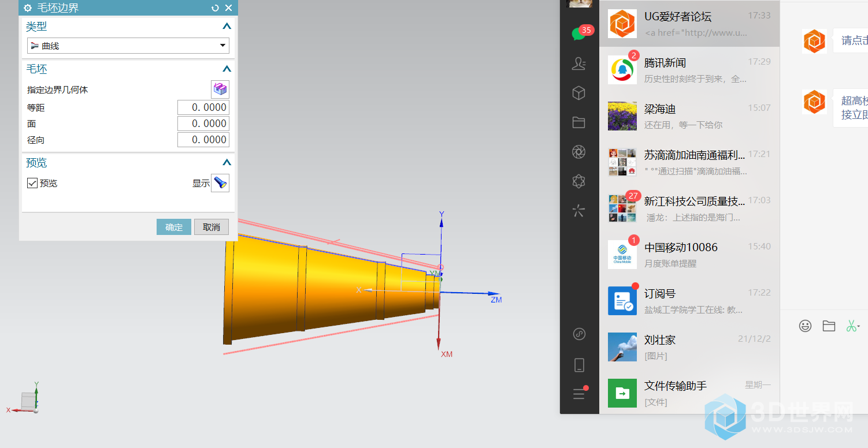This screenshot has width=868, height=448.
Task: Open WeChat files folder icon
Action: point(579,122)
